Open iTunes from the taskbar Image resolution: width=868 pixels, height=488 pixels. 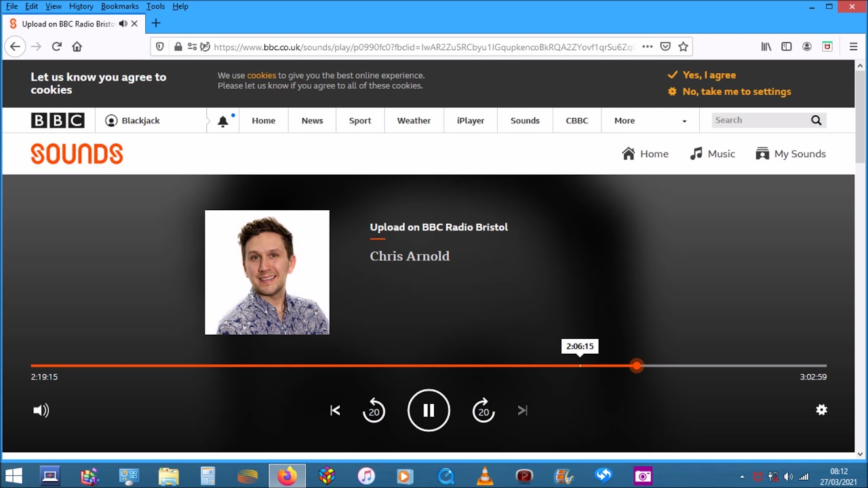366,476
